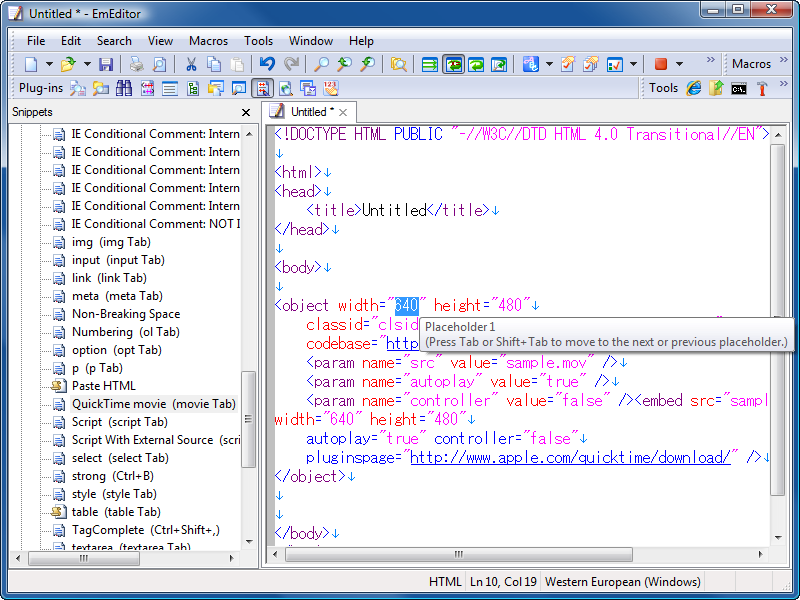Toggle the checkbox-style validation toolbar icon
800x600 pixels.
pyautogui.click(x=615, y=64)
